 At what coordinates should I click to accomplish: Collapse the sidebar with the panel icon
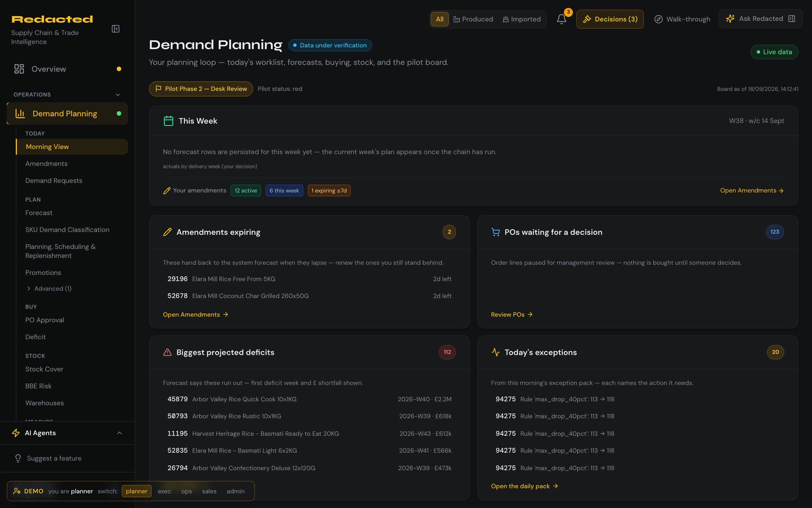click(x=115, y=29)
